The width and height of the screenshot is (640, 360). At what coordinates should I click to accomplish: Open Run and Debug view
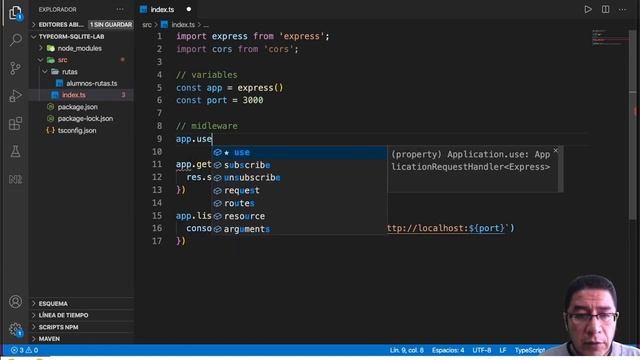[x=16, y=96]
